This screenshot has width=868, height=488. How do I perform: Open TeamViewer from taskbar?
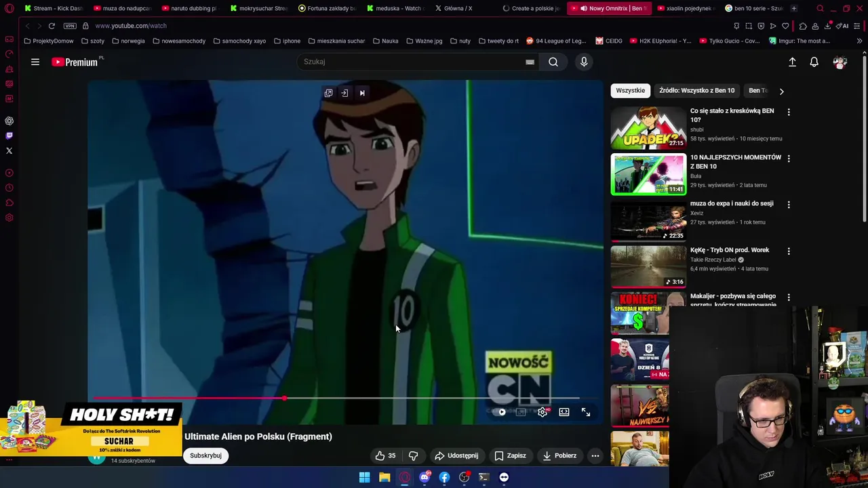click(504, 477)
